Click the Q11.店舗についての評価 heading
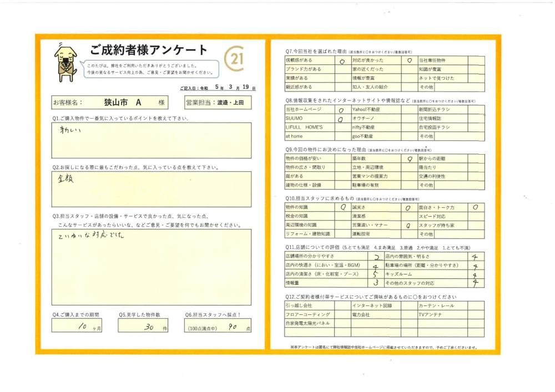 pos(312,247)
